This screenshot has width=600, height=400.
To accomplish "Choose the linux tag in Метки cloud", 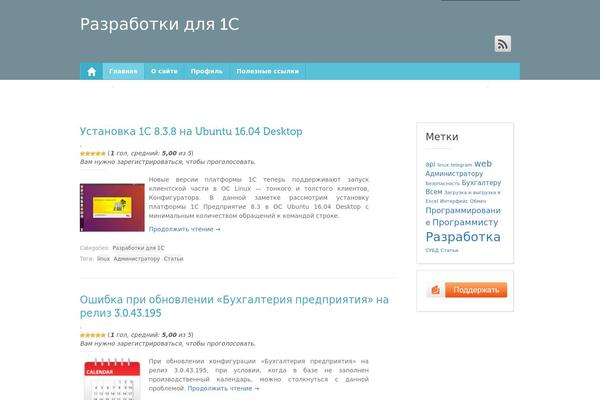I will point(443,165).
